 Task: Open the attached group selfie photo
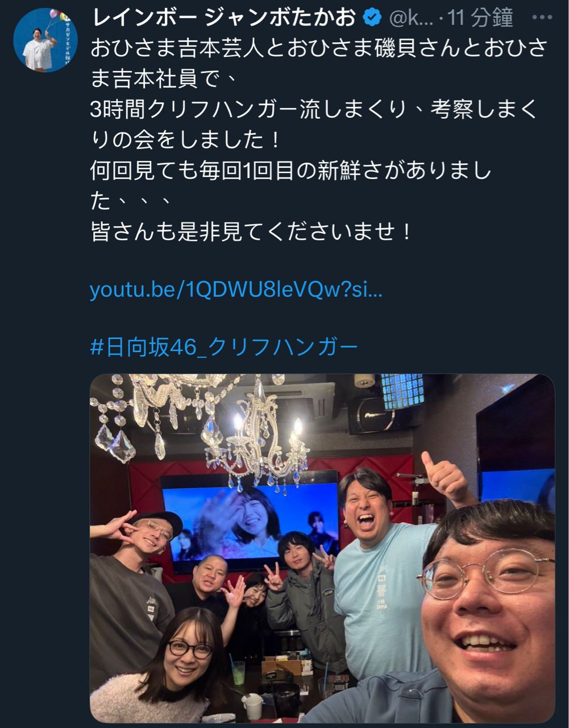[322, 548]
